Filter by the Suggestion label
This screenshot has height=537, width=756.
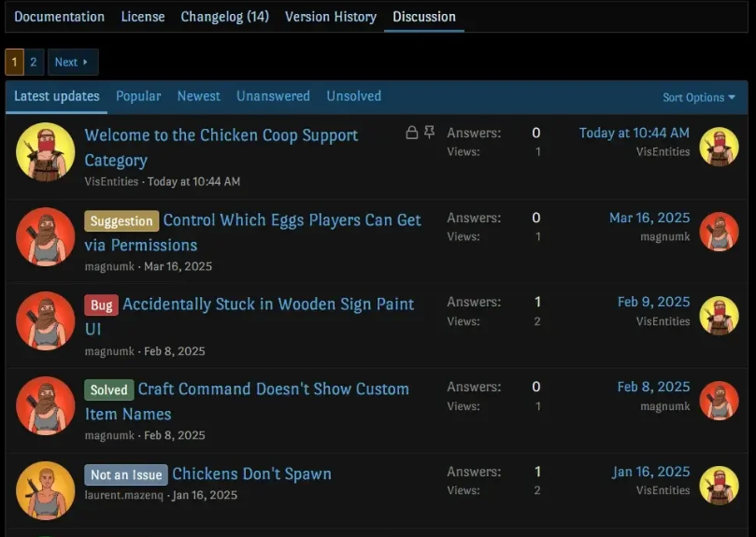(x=121, y=221)
